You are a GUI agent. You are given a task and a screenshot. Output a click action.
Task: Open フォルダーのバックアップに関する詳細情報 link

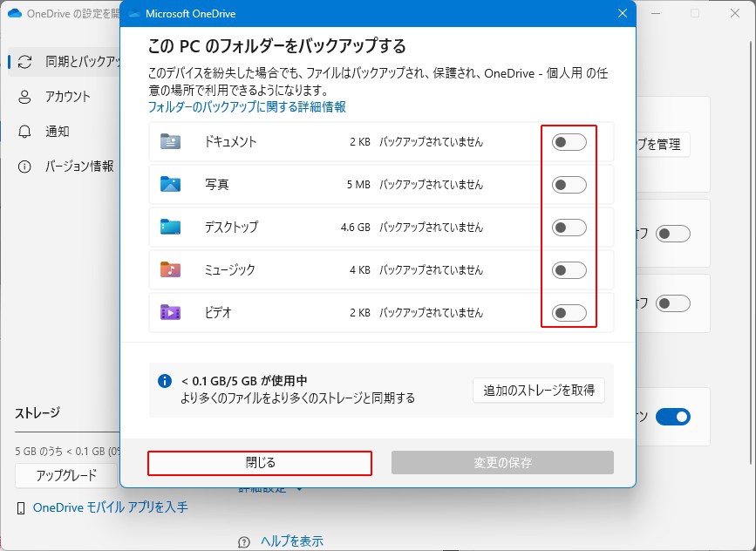246,107
